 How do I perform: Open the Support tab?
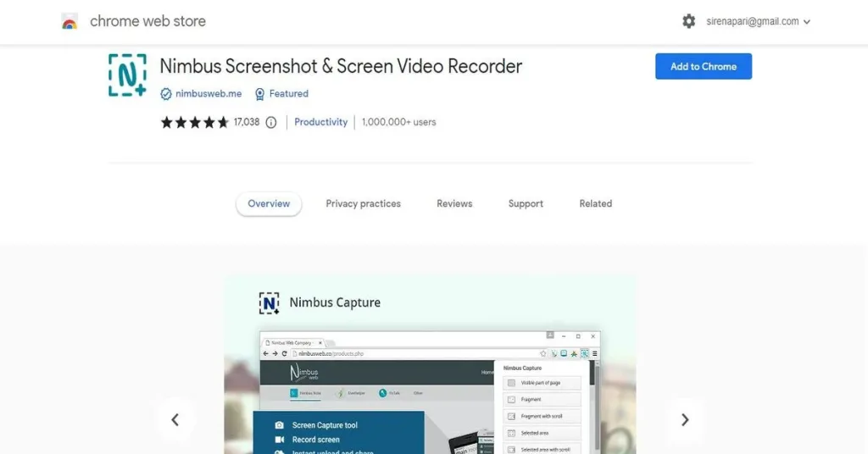[526, 203]
